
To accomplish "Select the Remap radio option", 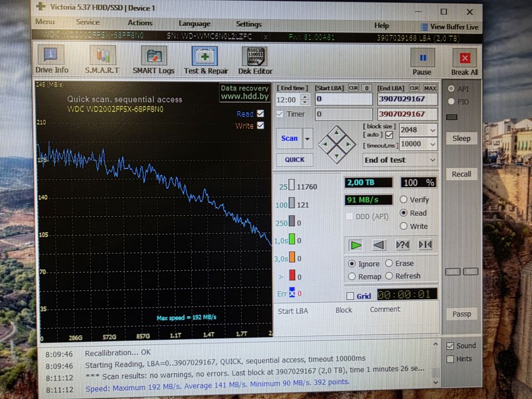I will [x=352, y=276].
